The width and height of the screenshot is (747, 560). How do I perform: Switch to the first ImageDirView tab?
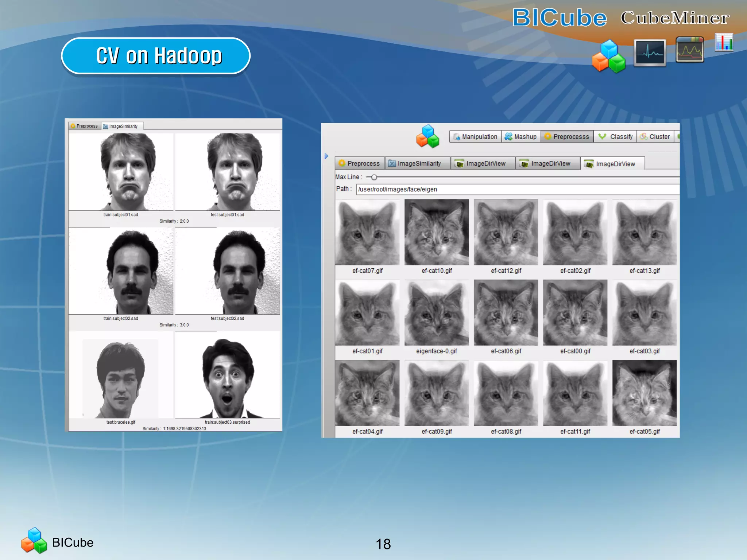483,163
